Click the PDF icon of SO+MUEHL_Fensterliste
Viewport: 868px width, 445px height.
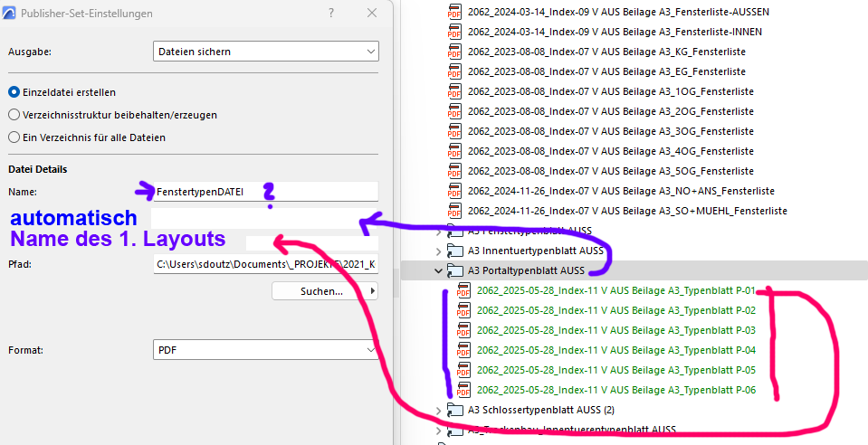454,212
